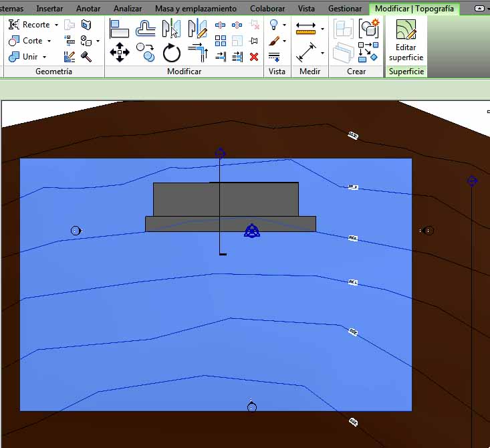Click the Trim/Extend to corner tool
This screenshot has height=448, width=490.
coord(198,52)
